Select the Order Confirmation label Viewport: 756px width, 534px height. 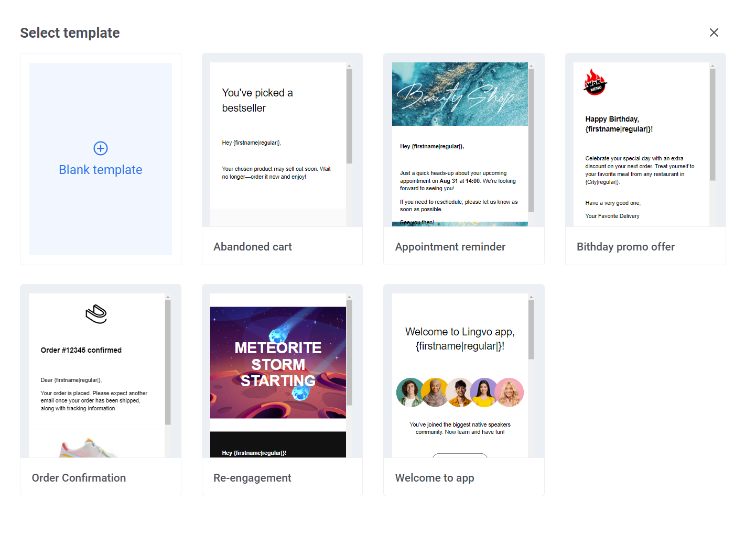[x=79, y=478]
